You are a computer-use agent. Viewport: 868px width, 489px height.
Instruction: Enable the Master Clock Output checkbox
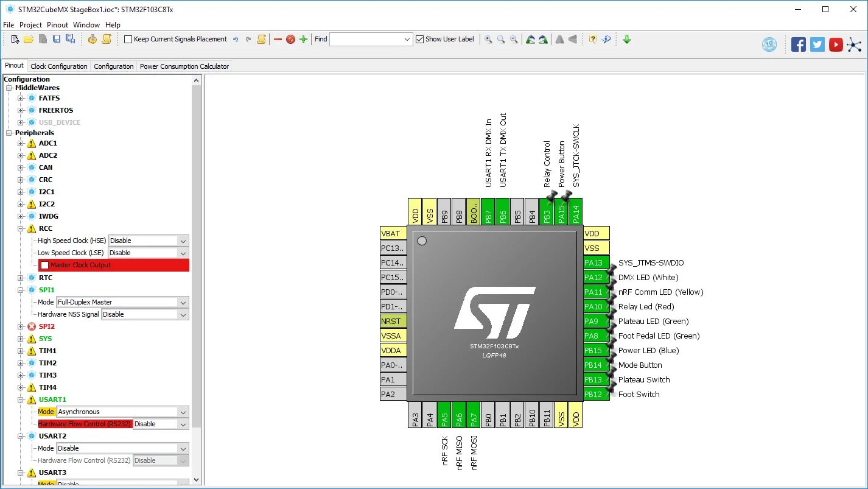click(44, 265)
